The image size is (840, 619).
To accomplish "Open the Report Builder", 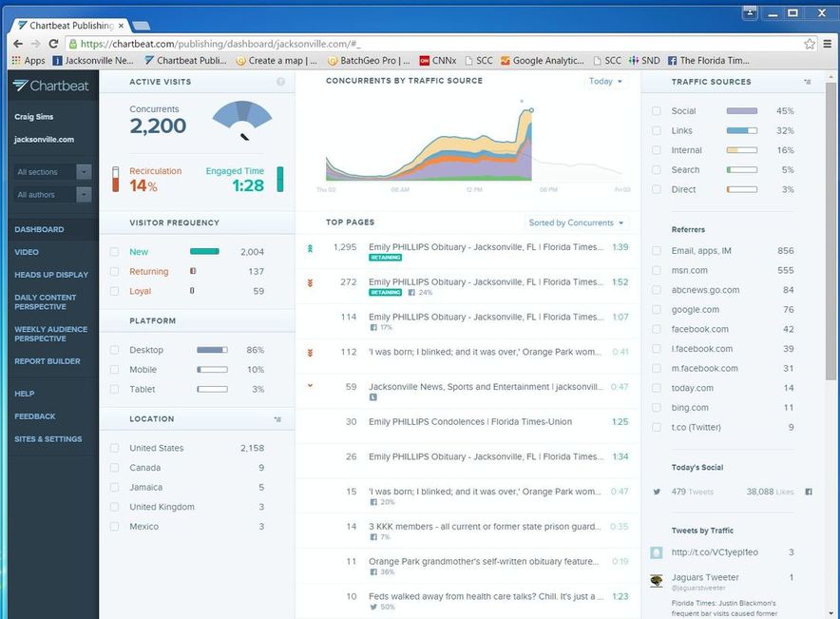I will (48, 361).
